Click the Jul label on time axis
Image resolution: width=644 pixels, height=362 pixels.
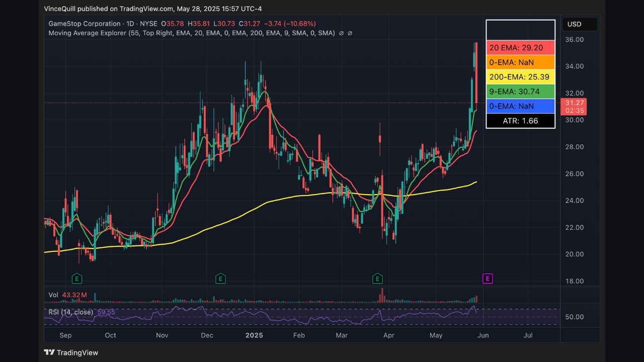528,335
